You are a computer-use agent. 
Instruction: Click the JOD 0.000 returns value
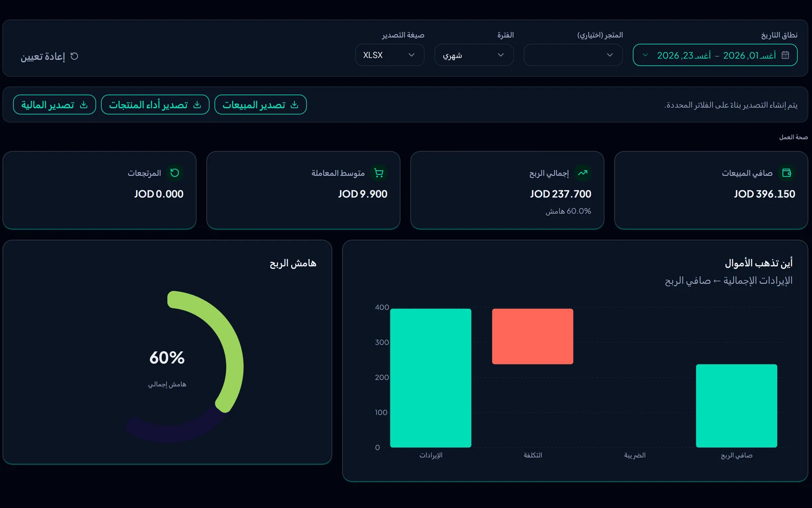[159, 194]
